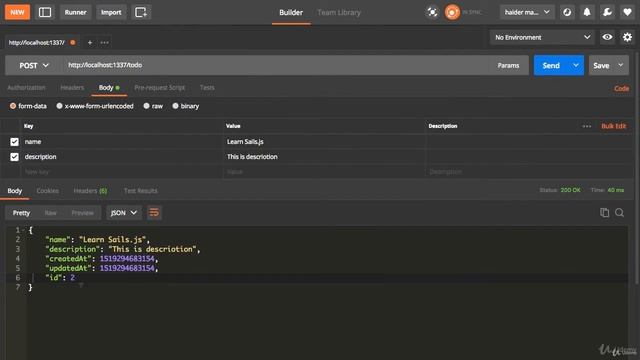Open the request Headers tab
This screenshot has height=360, width=640.
pos(72,88)
